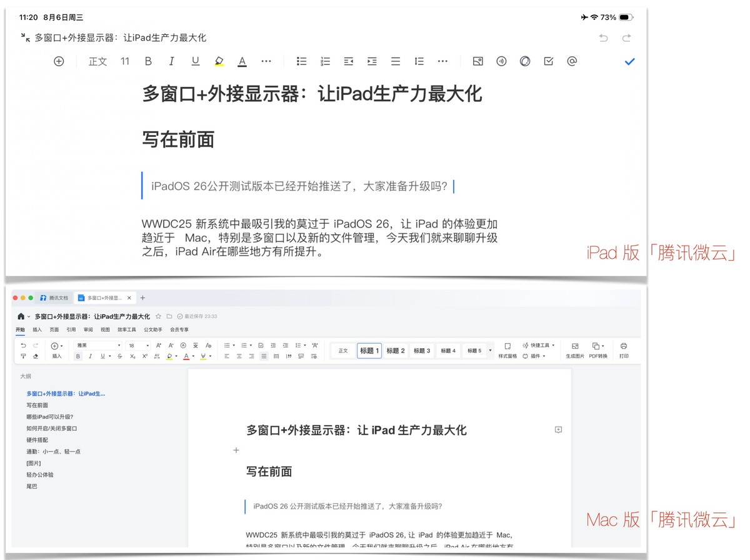750x560 pixels.
Task: Apply 正文 body style in Mac ribbon
Action: pos(343,351)
